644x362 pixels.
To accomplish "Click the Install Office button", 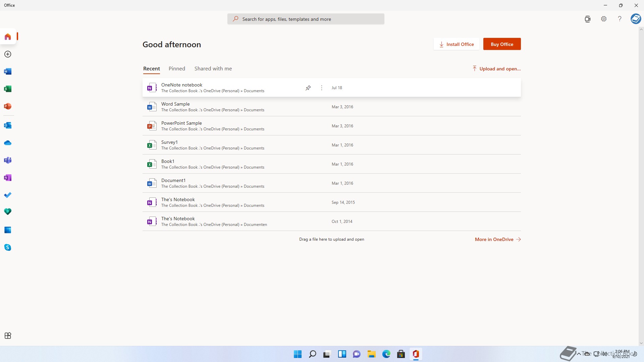I will tap(457, 44).
